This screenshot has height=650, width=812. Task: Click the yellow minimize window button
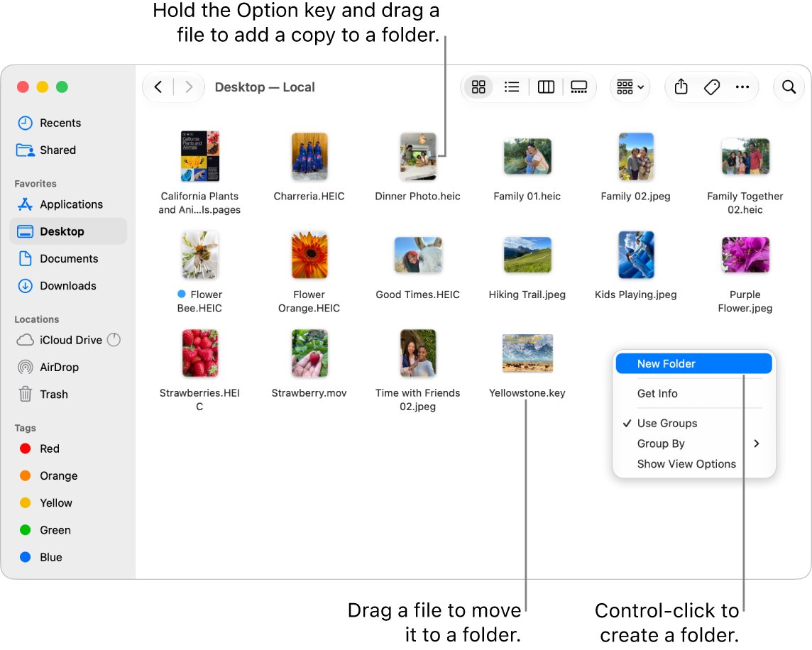click(x=43, y=87)
